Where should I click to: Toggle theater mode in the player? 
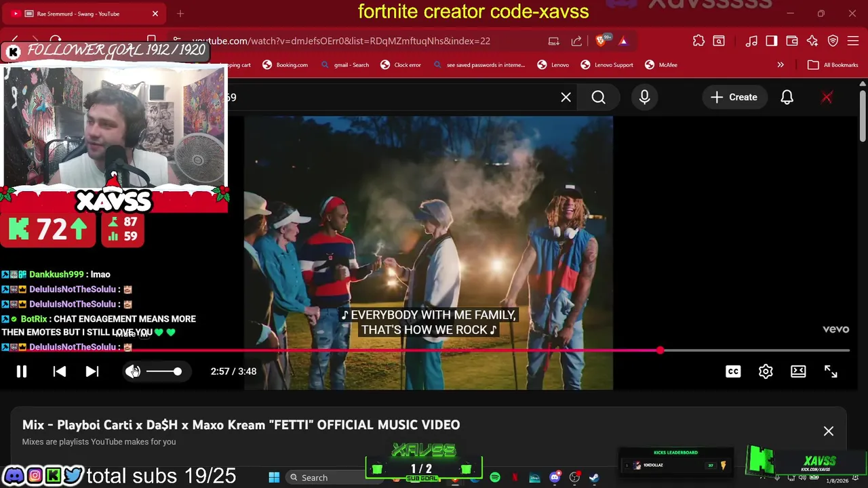798,371
